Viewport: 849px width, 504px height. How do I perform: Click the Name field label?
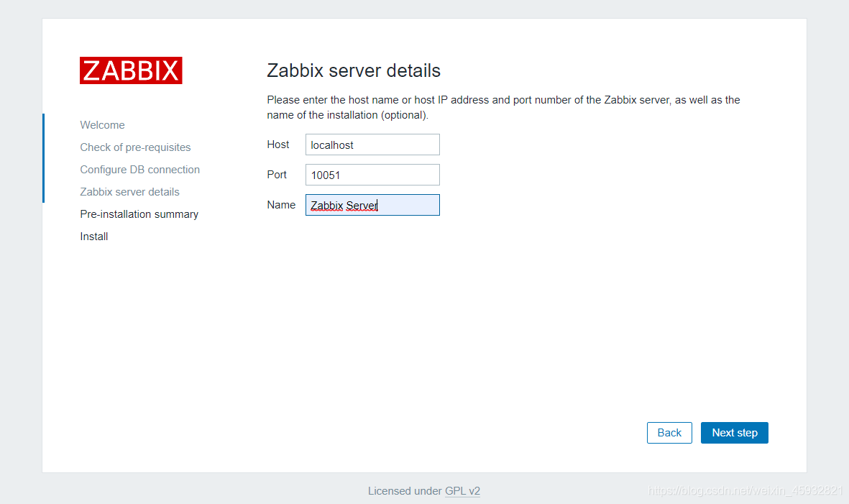click(281, 205)
